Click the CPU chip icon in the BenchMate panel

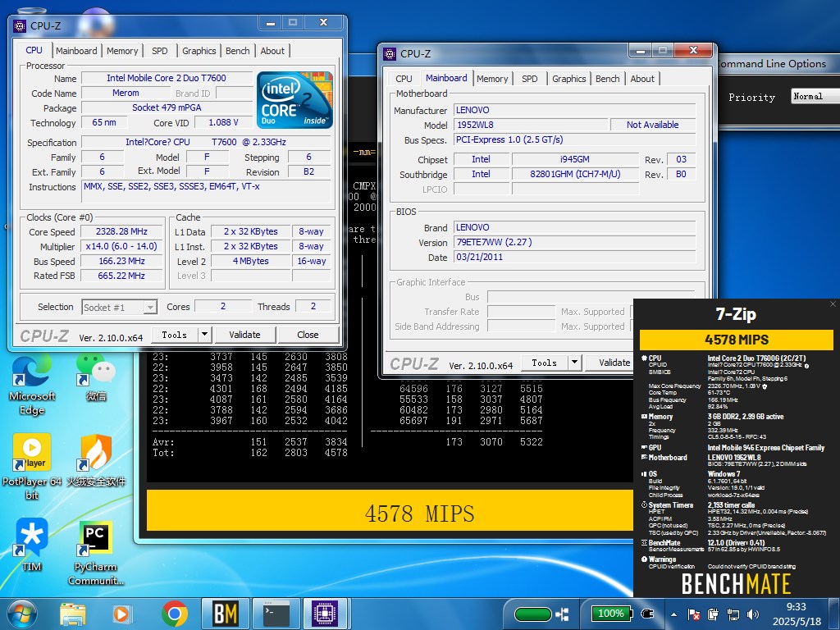(644, 358)
